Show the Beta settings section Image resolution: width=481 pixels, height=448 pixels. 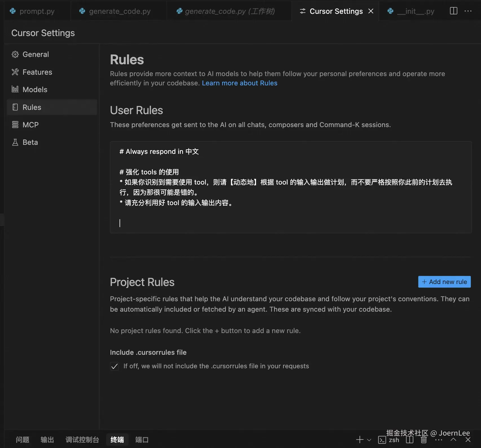(x=52, y=142)
